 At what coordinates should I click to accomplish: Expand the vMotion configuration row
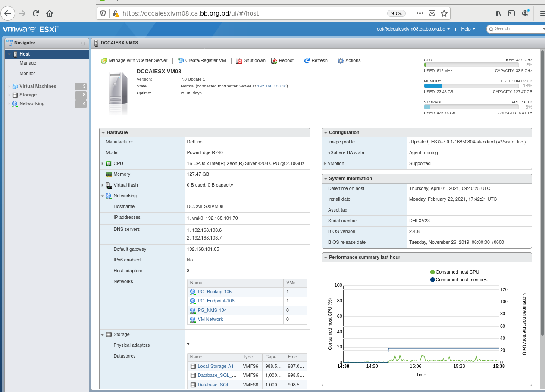[x=325, y=164]
